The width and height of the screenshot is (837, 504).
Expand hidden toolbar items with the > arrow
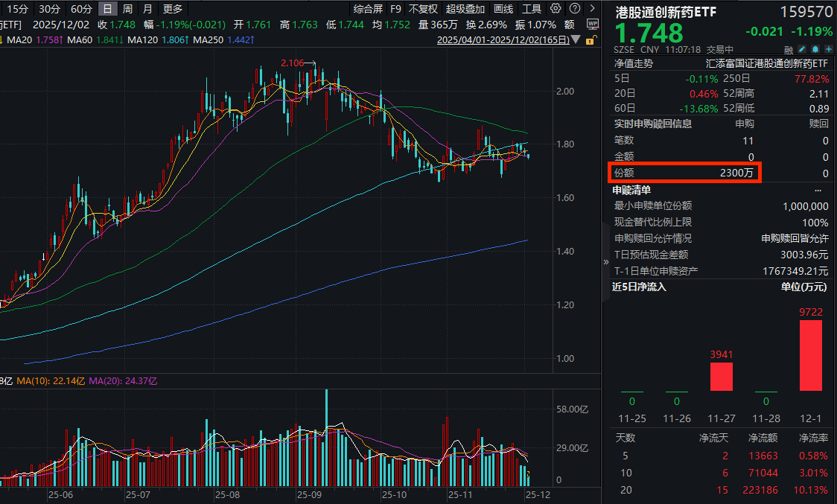tap(593, 8)
